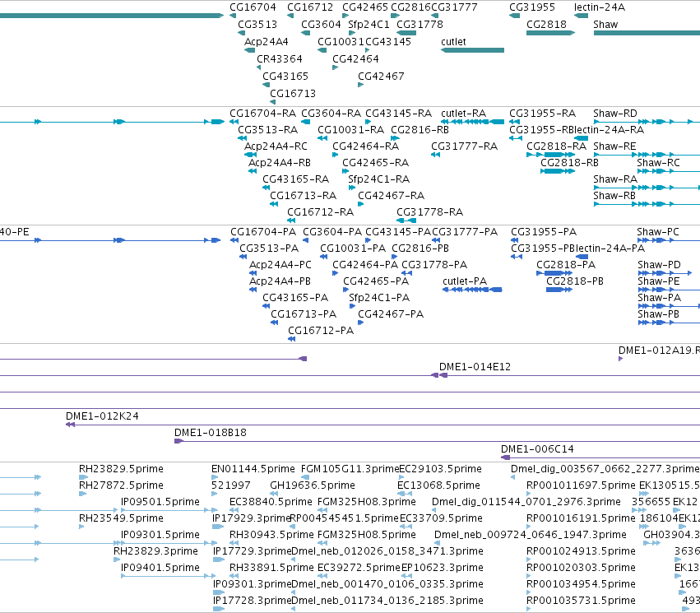Select the RH23829.5prime EST label
The width and height of the screenshot is (700, 613).
point(122,469)
